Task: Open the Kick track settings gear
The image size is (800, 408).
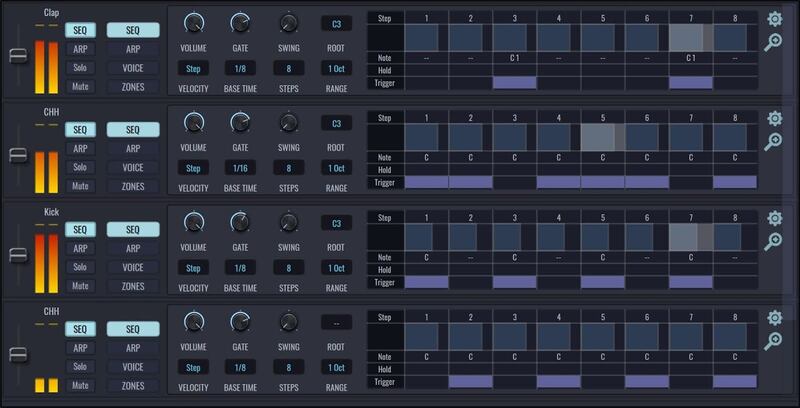Action: point(774,219)
